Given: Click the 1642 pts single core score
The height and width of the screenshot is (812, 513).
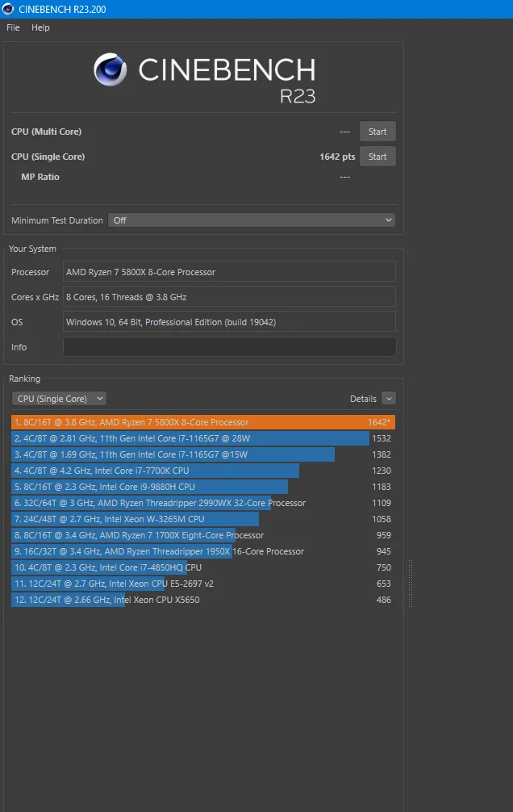Looking at the screenshot, I should 337,157.
